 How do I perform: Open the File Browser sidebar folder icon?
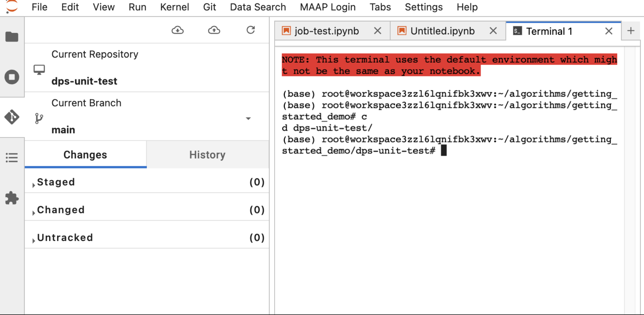[x=12, y=37]
